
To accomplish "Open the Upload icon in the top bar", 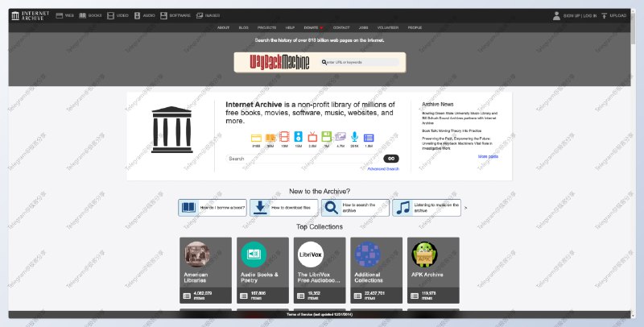I will [613, 15].
